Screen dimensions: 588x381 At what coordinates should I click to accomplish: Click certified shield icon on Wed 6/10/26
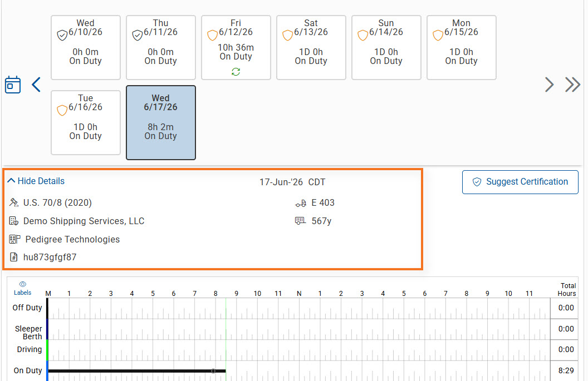point(62,35)
